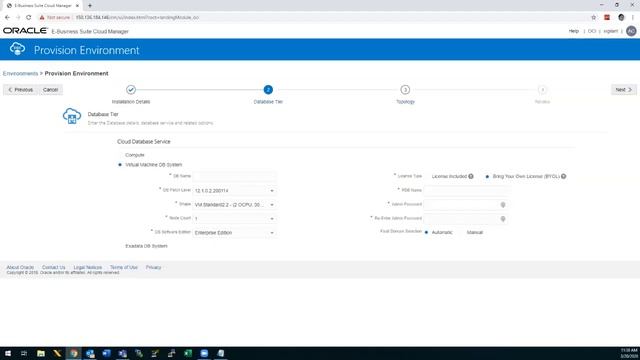Click the user avatar icon top right
The image size is (640, 360).
[631, 31]
